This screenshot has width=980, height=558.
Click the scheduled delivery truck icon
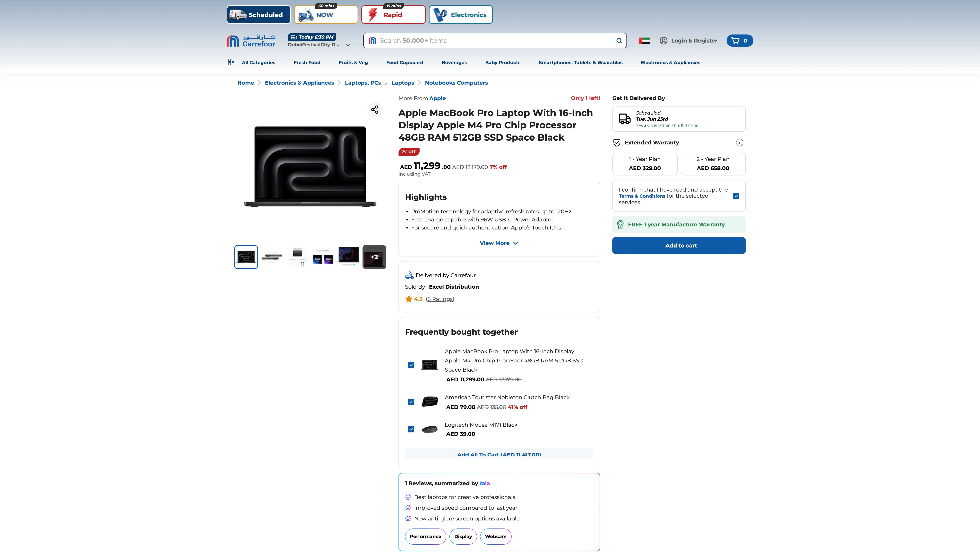[625, 119]
